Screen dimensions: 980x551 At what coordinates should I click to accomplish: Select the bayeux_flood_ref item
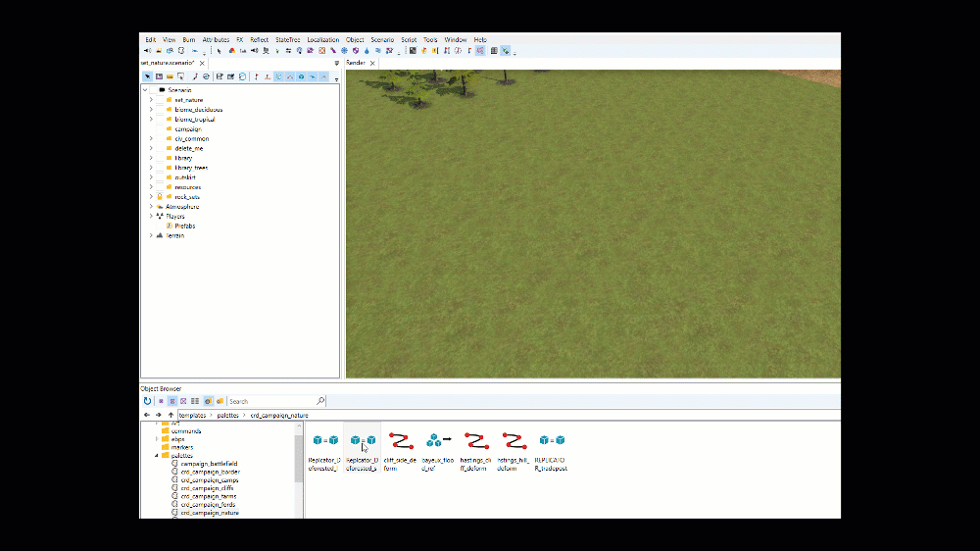click(x=437, y=452)
